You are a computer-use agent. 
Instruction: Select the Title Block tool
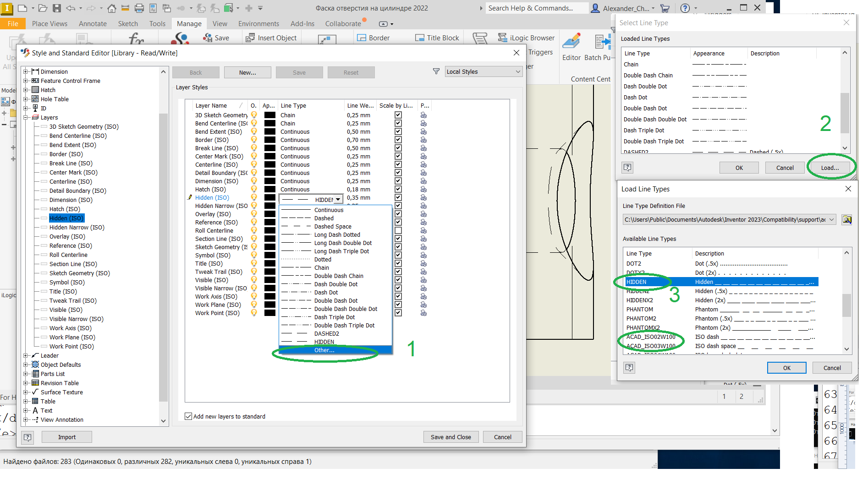pyautogui.click(x=436, y=38)
